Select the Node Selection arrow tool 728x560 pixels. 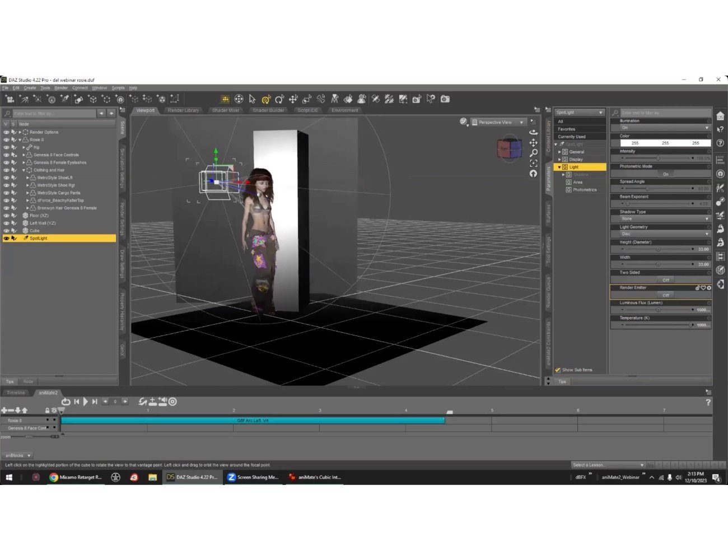tap(252, 99)
